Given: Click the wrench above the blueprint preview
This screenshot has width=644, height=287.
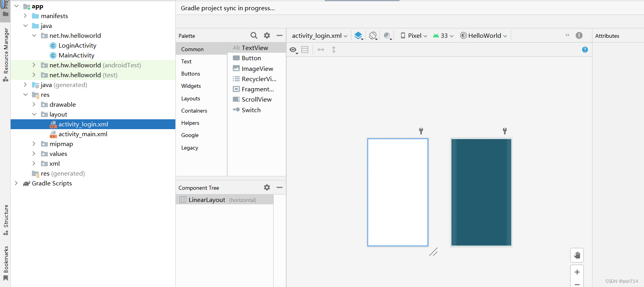Looking at the screenshot, I should pyautogui.click(x=505, y=131).
